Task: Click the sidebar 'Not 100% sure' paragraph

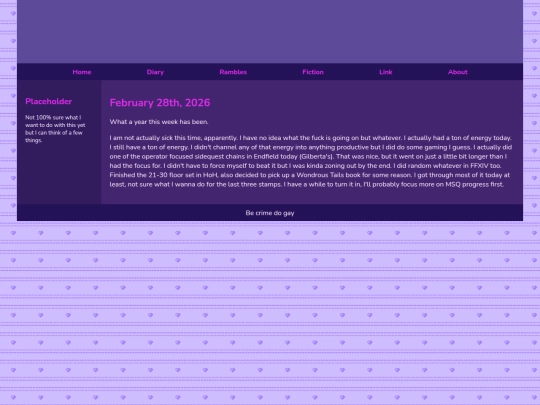Action: (55, 129)
